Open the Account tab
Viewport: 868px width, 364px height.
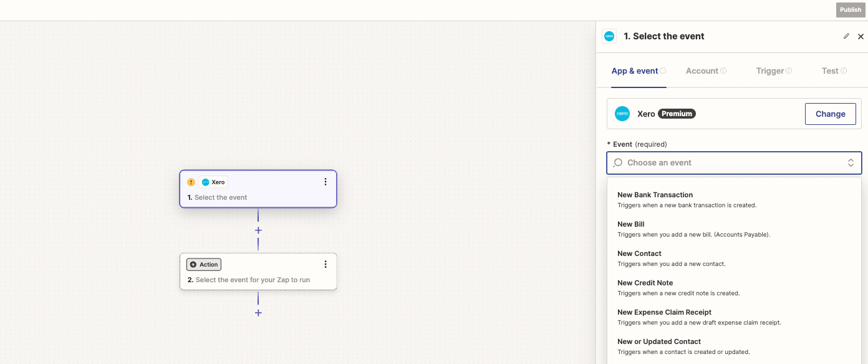coord(702,71)
